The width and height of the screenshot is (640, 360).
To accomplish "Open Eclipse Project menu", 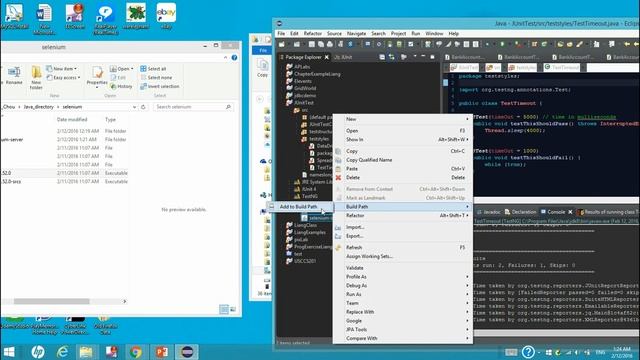I will [x=398, y=33].
